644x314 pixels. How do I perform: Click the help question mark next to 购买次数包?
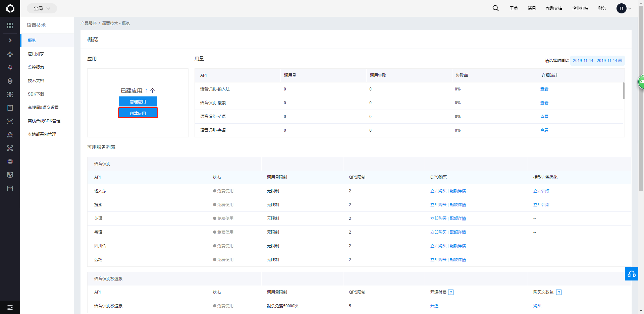pyautogui.click(x=559, y=292)
